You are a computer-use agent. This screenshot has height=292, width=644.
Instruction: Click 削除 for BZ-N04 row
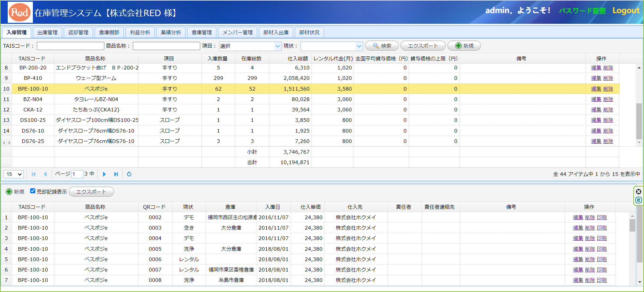[608, 99]
